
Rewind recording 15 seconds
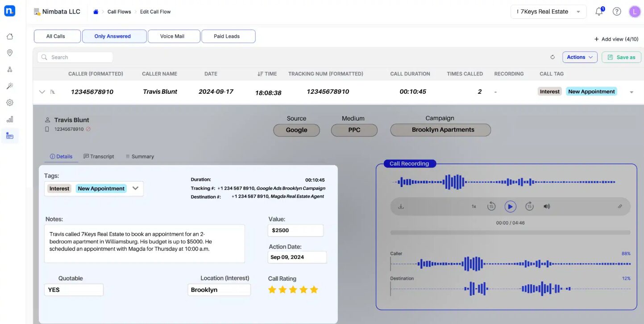click(x=491, y=207)
